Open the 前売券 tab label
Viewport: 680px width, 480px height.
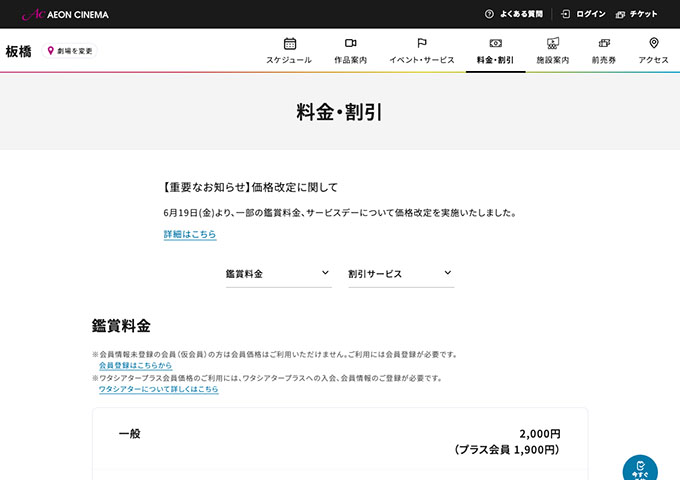(x=604, y=60)
